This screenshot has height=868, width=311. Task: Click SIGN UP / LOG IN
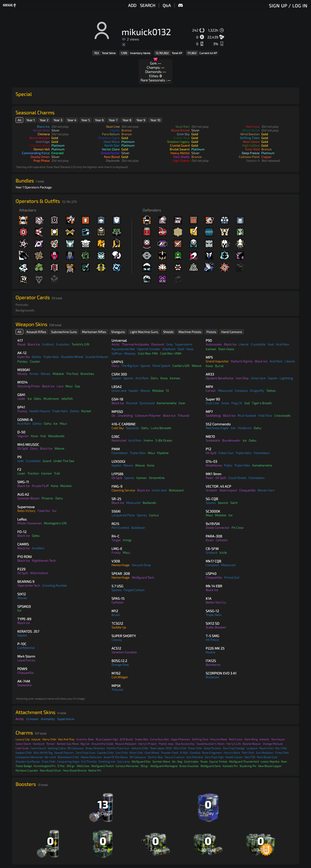tap(288, 6)
